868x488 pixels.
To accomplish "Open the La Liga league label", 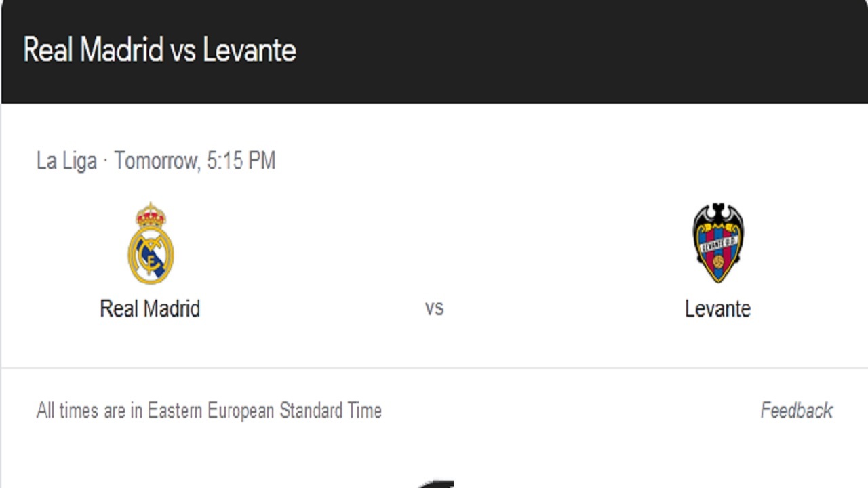I will (66, 161).
